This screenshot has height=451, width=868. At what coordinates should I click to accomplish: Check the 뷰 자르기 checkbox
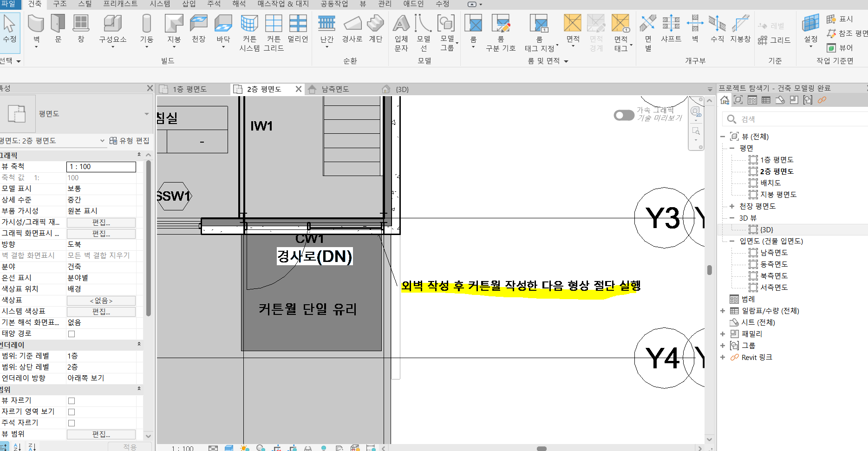[x=72, y=401]
